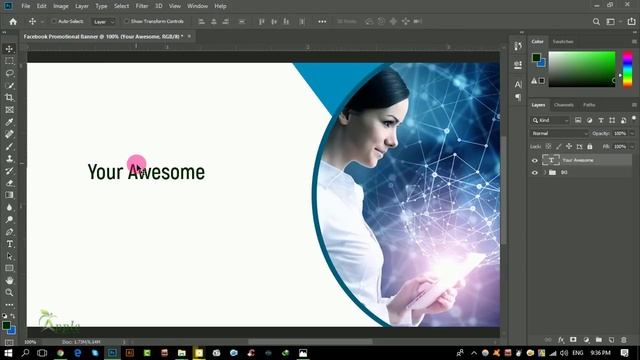640x360 pixels.
Task: Click the layer style fx icon
Action: pyautogui.click(x=561, y=340)
